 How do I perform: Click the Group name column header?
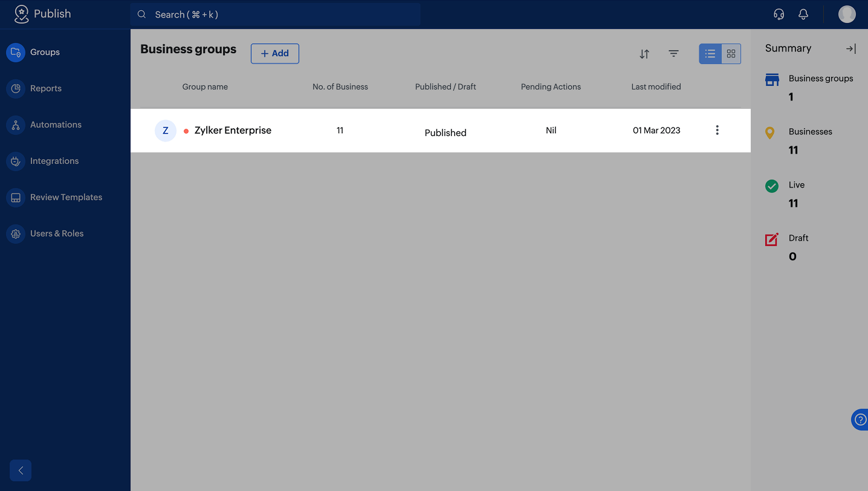tap(205, 87)
